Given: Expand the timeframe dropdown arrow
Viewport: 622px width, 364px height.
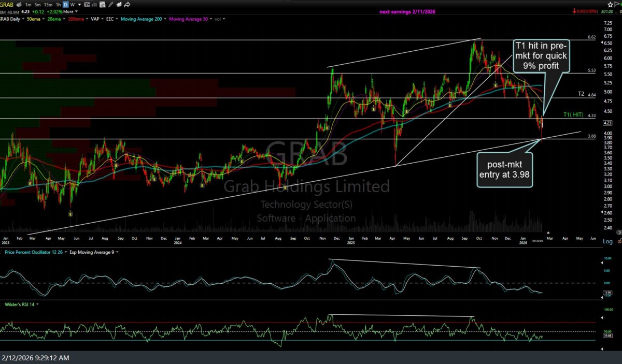Looking at the screenshot, I should point(78,5).
